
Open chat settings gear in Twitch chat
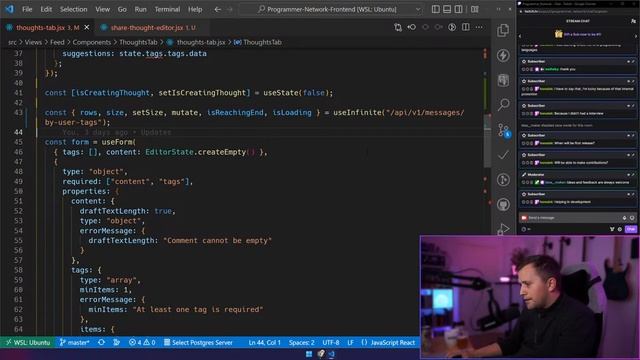(620, 229)
